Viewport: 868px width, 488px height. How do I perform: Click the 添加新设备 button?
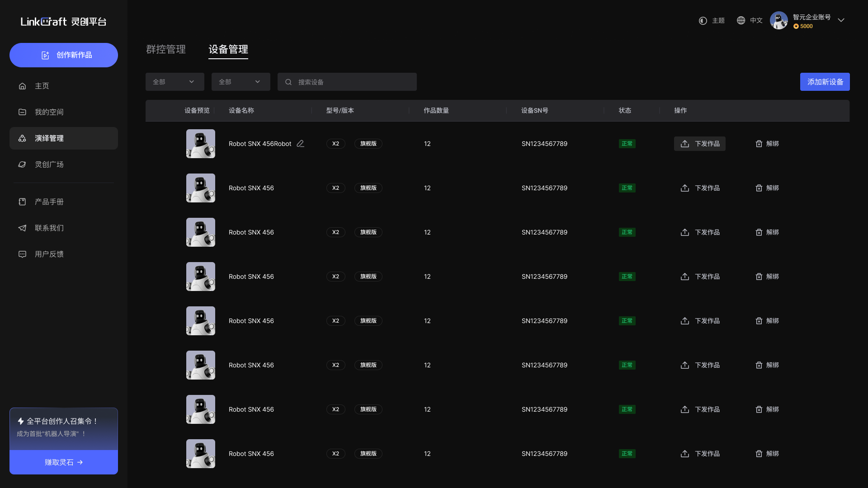[825, 82]
